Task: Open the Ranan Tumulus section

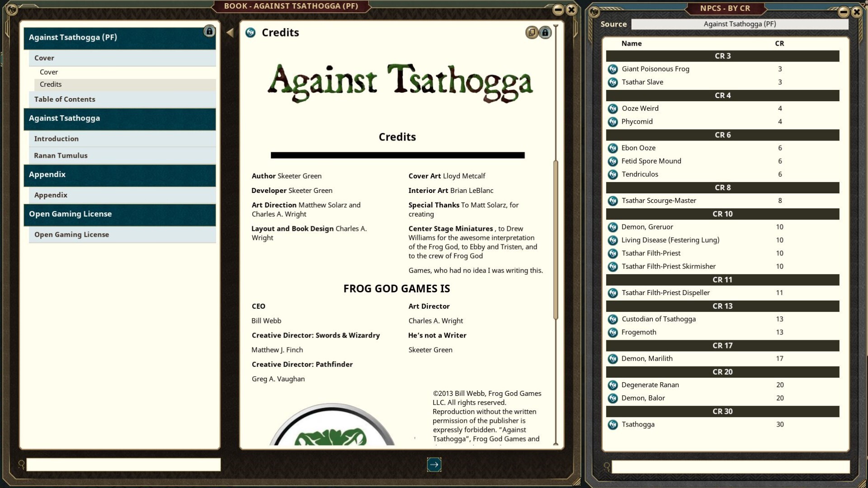Action: click(x=61, y=155)
